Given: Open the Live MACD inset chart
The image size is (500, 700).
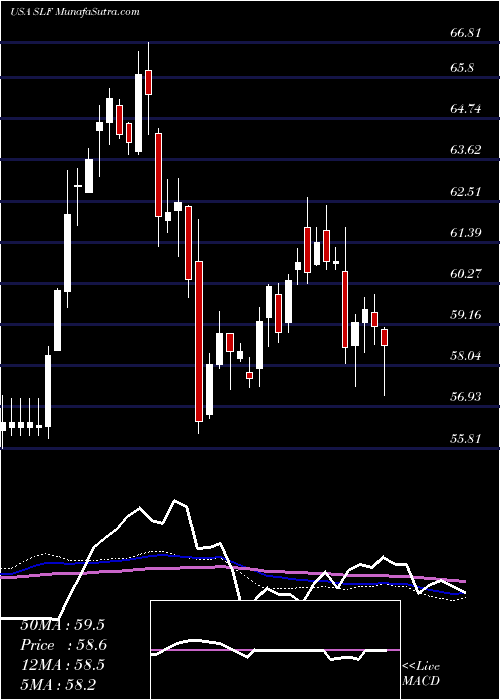Looking at the screenshot, I should coord(275,650).
